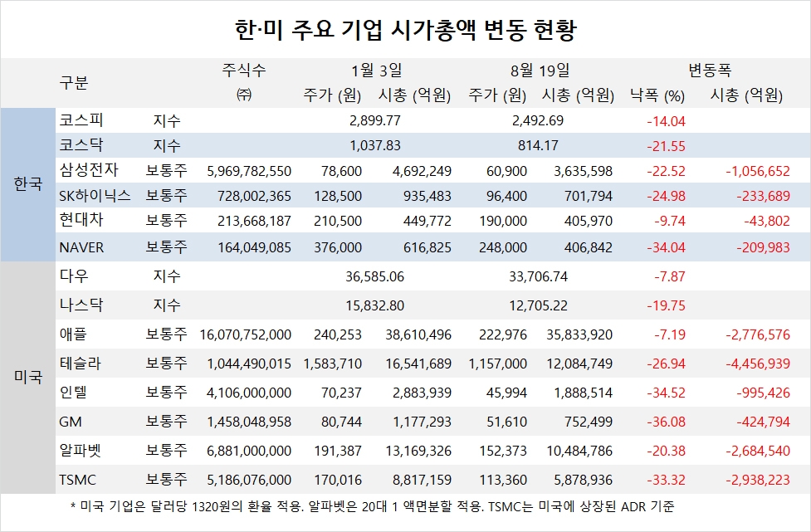Click 알파벳 market cap 13,169,326
The height and width of the screenshot is (532, 811).
(418, 451)
